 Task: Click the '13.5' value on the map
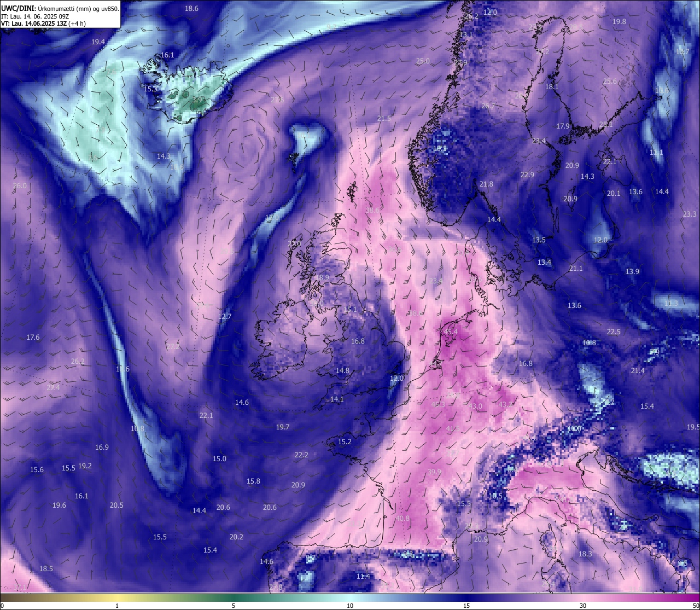point(539,240)
